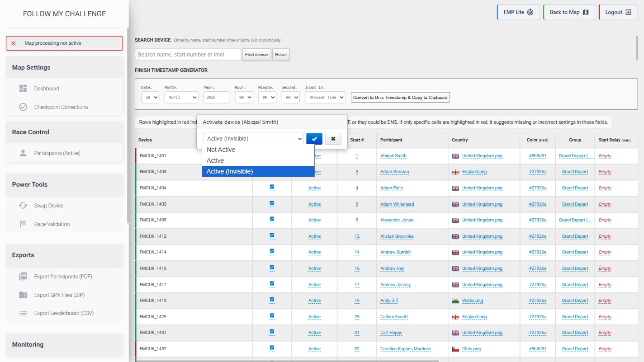644x362 pixels.
Task: Open Abigail Smith participant link
Action: pyautogui.click(x=393, y=156)
